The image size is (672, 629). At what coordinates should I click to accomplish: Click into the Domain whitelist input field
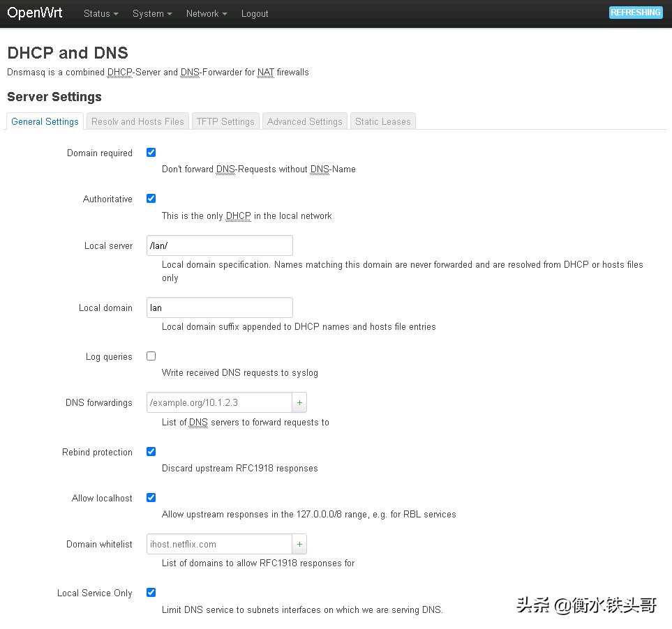(x=219, y=544)
